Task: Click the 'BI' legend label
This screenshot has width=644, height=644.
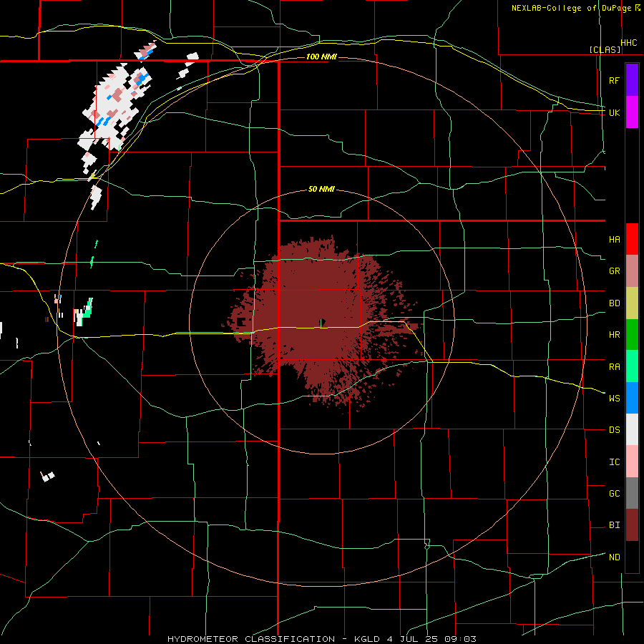Action: point(614,525)
